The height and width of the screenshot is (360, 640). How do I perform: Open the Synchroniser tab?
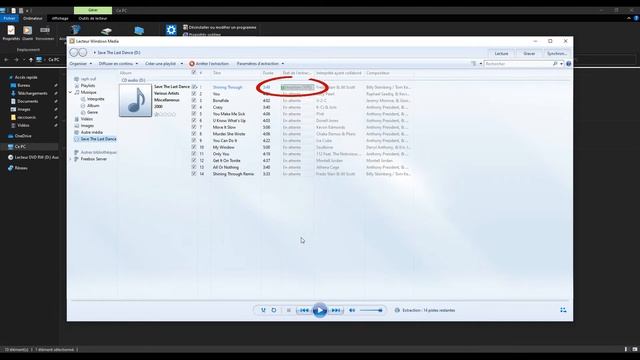pyautogui.click(x=556, y=53)
